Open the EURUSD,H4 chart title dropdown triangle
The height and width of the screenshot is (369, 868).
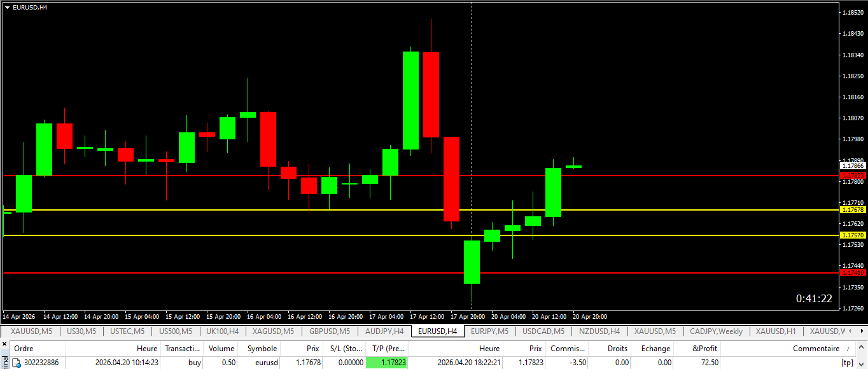(x=7, y=7)
